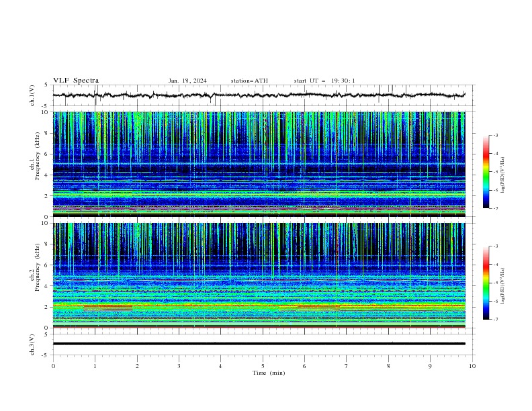Click the log(PSD) label beside the ch.2 colorbar

point(503,285)
